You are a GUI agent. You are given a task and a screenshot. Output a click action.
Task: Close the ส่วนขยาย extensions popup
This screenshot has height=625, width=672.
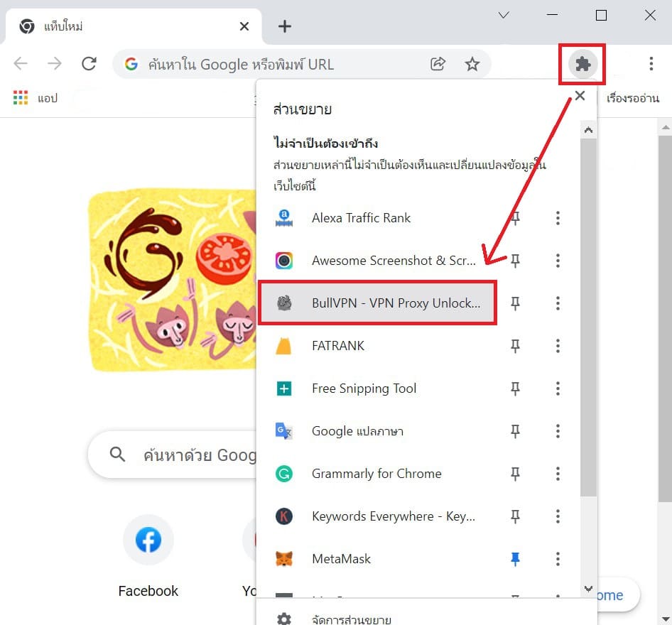580,96
